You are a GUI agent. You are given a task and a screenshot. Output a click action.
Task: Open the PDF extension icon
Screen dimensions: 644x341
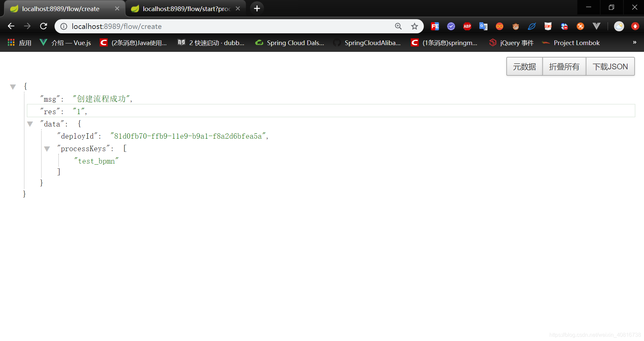[548, 26]
